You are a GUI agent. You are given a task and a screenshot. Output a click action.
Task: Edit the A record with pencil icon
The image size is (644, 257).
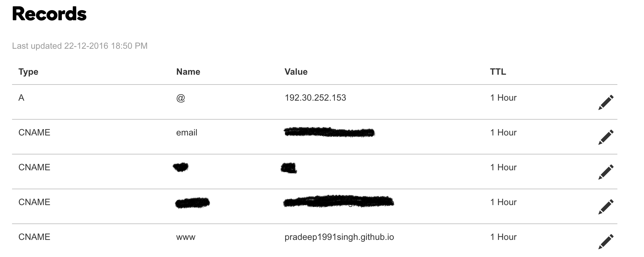[x=606, y=102]
